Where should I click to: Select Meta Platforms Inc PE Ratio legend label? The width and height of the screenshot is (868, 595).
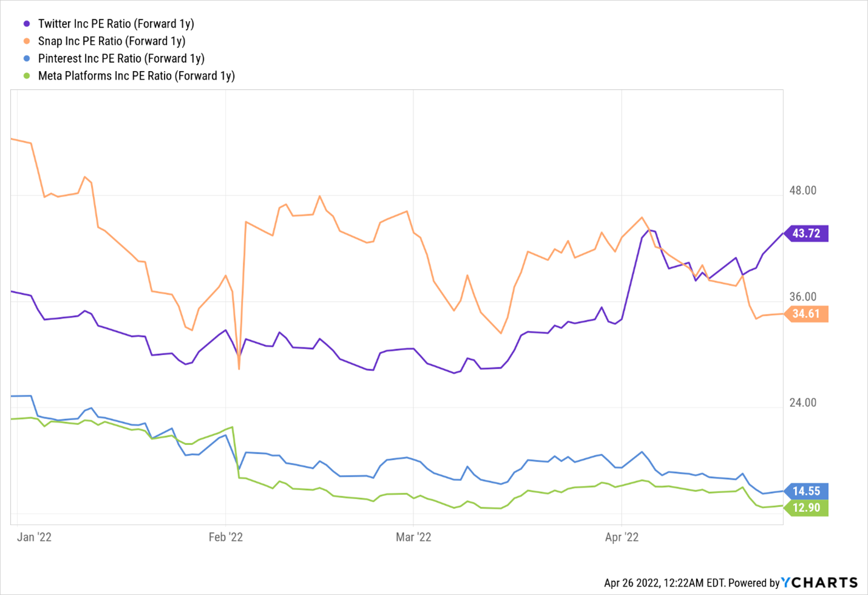(x=137, y=76)
